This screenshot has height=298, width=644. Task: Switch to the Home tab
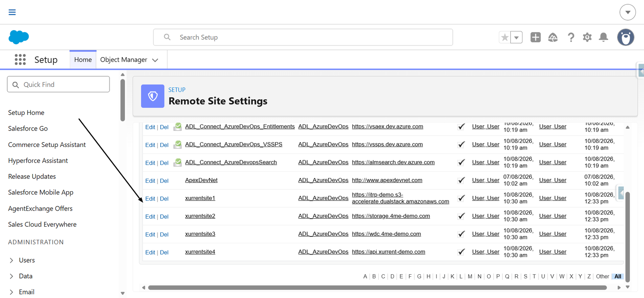tap(83, 60)
